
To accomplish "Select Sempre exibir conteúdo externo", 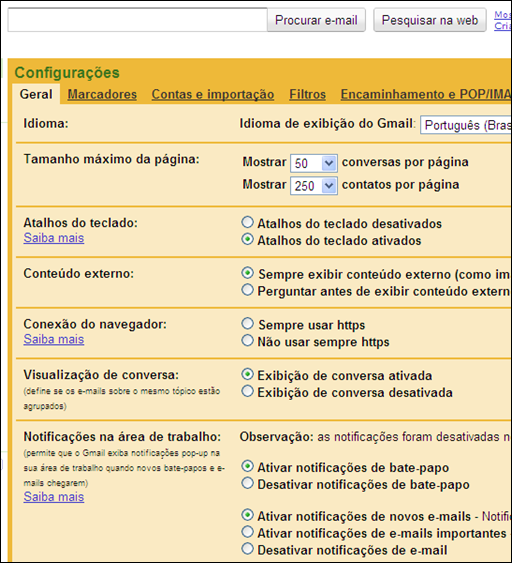I will pyautogui.click(x=247, y=273).
